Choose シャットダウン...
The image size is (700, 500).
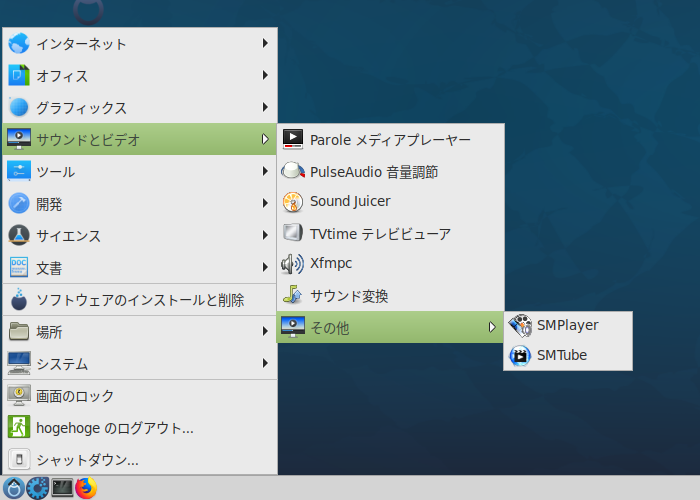[x=140, y=459]
